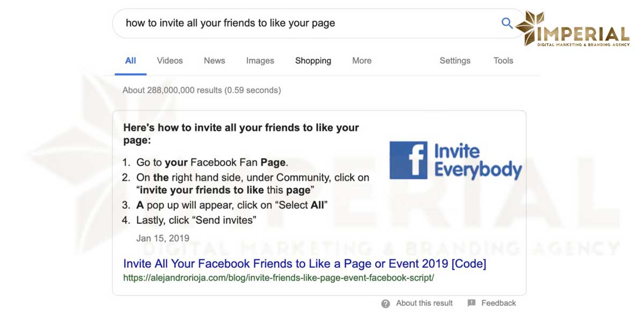Image resolution: width=644 pixels, height=322 pixels.
Task: Switch to the Videos tab
Action: [x=170, y=61]
